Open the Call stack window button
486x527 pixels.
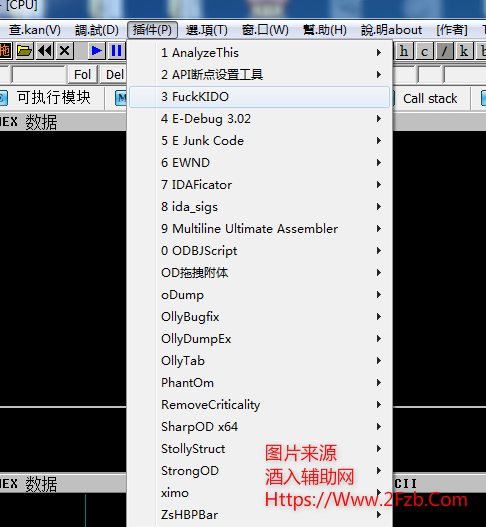pos(430,98)
